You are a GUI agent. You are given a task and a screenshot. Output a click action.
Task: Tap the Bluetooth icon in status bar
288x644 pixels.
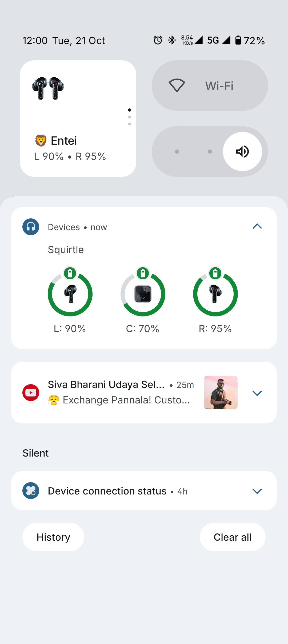pyautogui.click(x=172, y=40)
